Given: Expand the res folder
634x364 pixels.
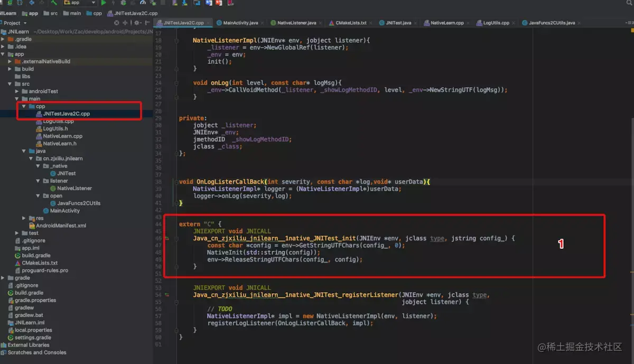Looking at the screenshot, I should [24, 218].
